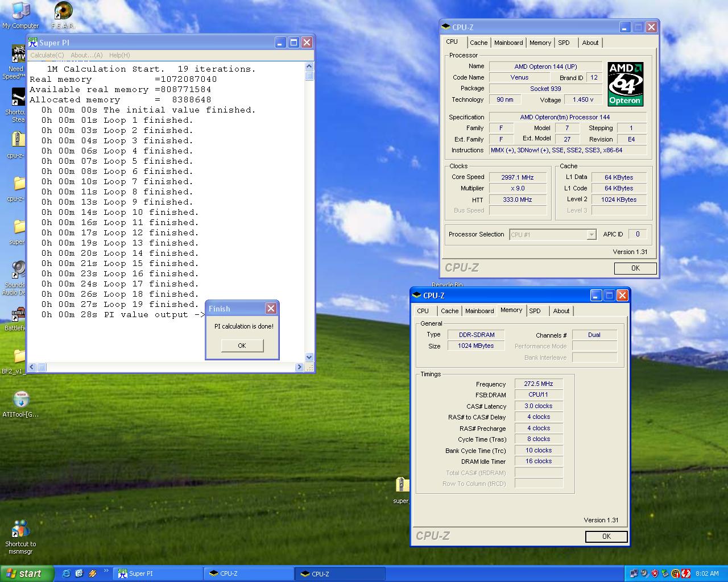Screen dimensions: 728x582
Task: Select About tab in upper CPU-Z window
Action: tap(590, 43)
